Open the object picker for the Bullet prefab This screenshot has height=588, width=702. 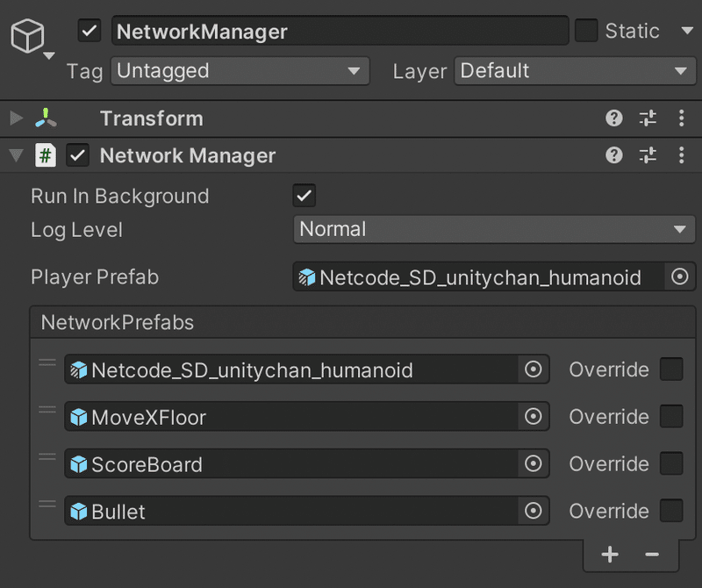coord(533,512)
